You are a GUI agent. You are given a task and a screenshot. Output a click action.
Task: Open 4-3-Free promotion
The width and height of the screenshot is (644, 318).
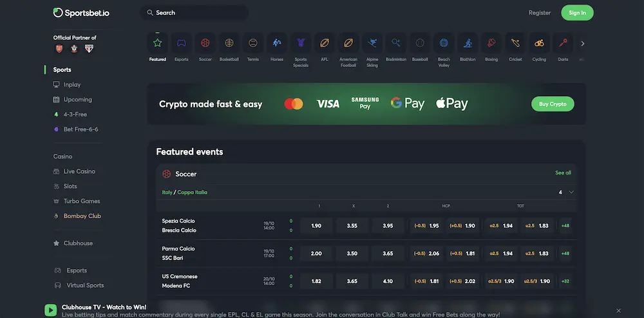click(x=70, y=115)
